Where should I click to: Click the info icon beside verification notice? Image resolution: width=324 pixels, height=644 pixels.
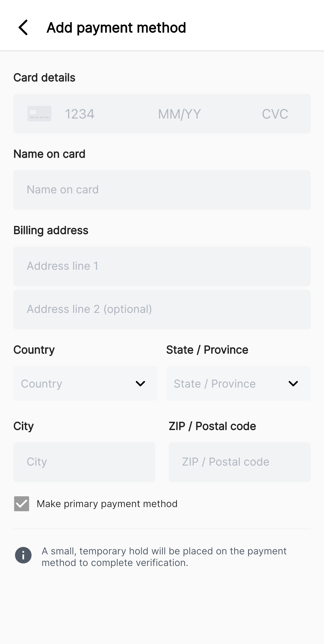click(x=23, y=555)
